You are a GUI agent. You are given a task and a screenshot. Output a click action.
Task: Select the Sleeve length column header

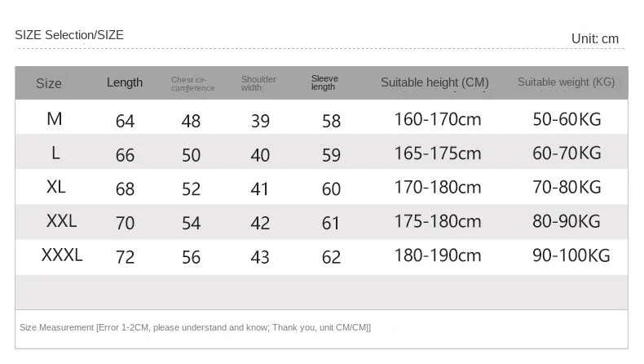click(x=324, y=82)
